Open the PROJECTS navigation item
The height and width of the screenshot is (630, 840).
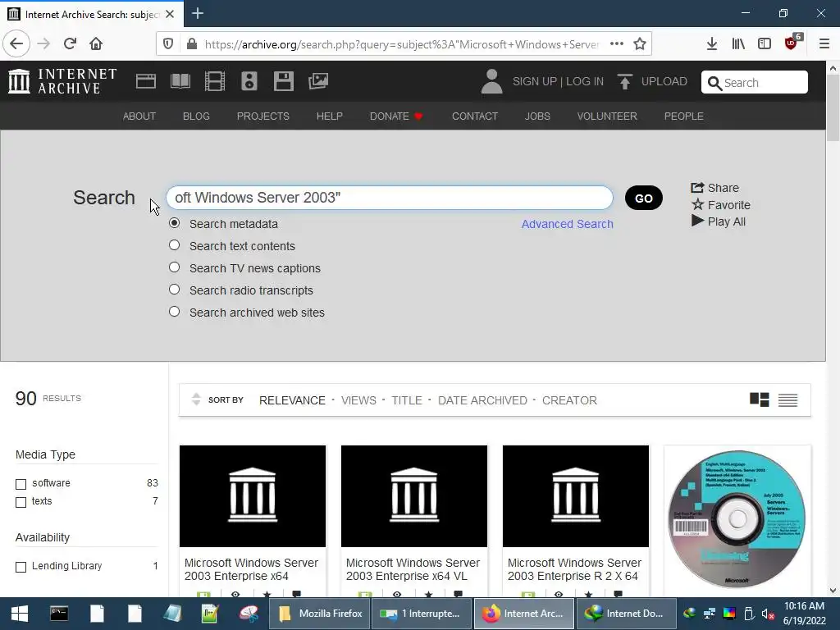[x=263, y=116]
